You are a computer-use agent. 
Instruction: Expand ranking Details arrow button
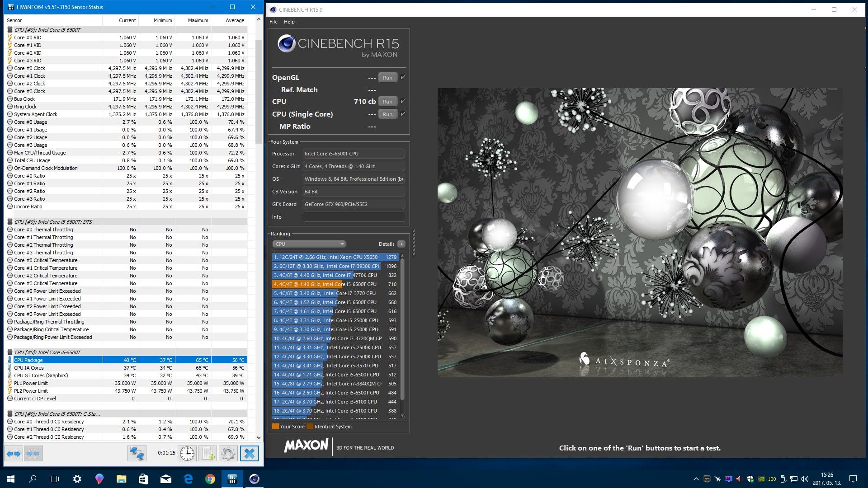pos(401,244)
